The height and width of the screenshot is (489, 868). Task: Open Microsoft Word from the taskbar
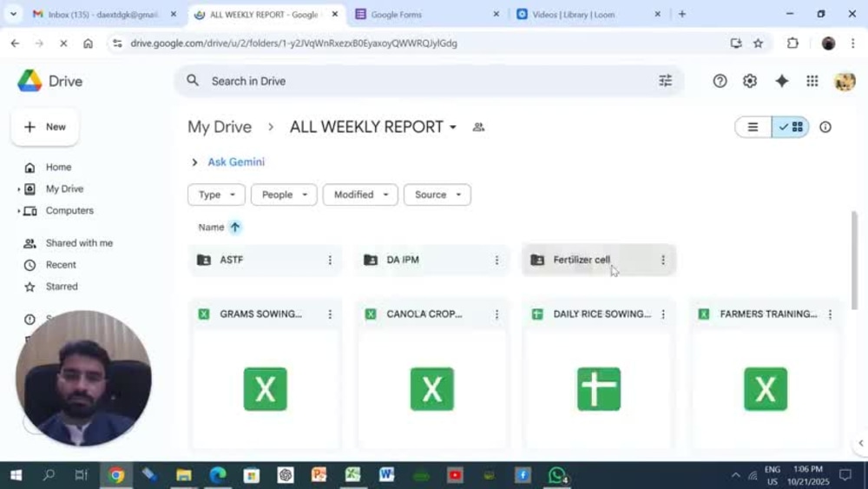tap(386, 475)
